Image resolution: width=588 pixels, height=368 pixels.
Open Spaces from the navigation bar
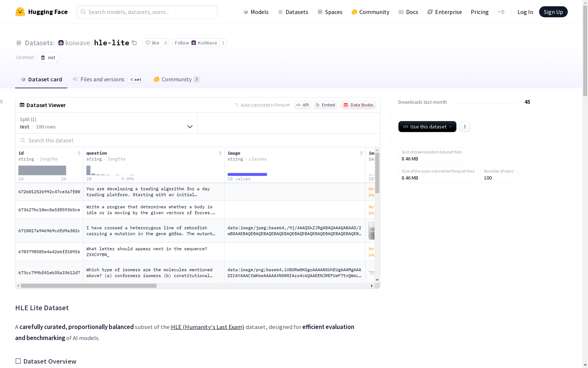(x=330, y=12)
